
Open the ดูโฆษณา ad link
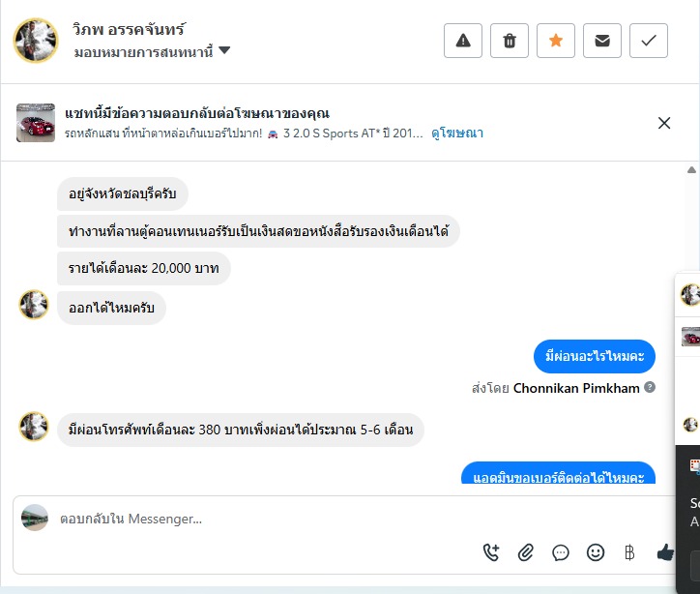pyautogui.click(x=457, y=134)
